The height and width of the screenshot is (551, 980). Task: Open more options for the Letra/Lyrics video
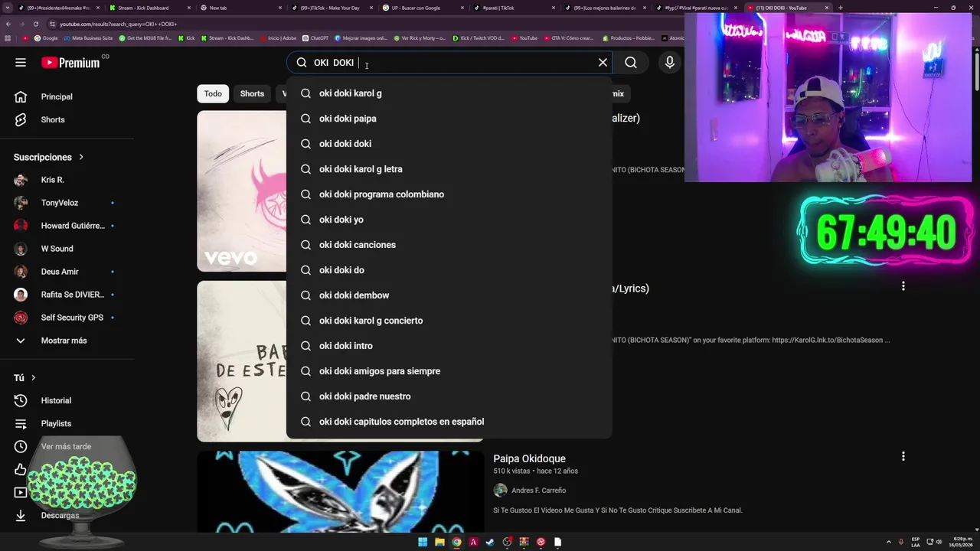[x=903, y=286]
